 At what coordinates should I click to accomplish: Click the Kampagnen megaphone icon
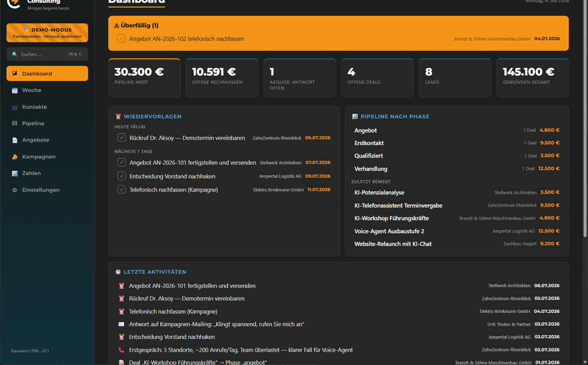(15, 157)
